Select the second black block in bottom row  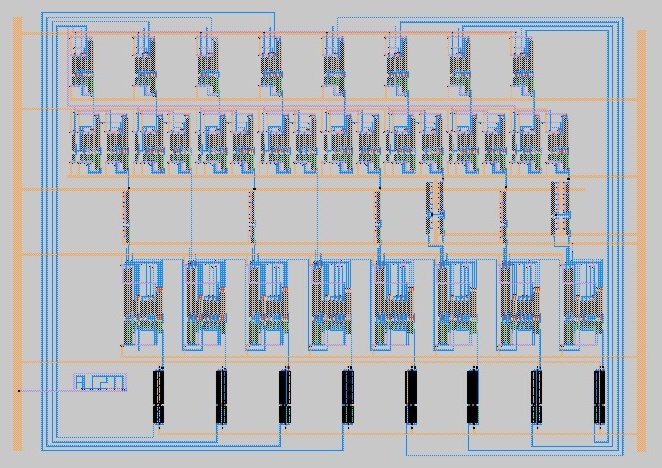click(x=221, y=396)
